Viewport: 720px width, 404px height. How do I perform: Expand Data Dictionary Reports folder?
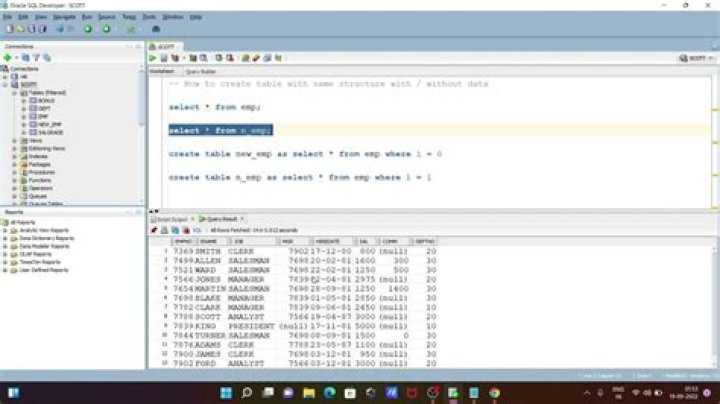point(7,238)
